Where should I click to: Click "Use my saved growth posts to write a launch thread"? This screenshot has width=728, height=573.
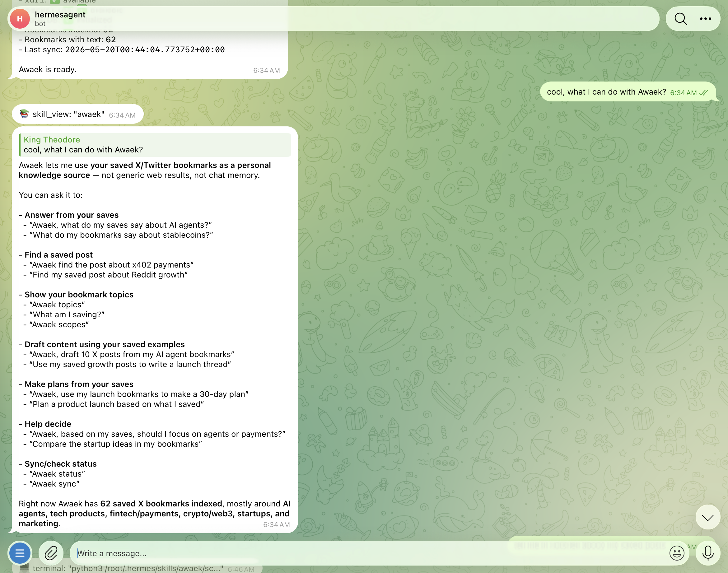(130, 364)
